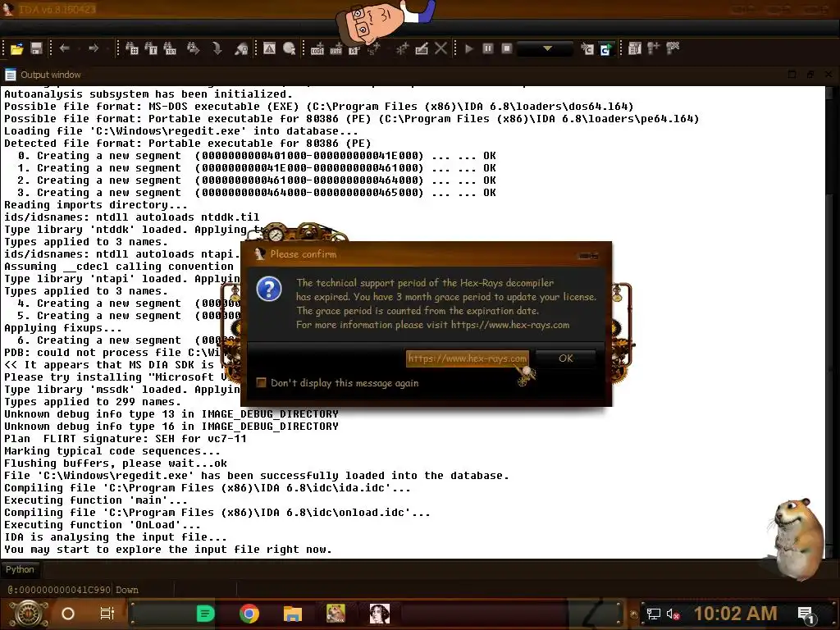Screen dimensions: 840x630
Task: Click the 'Plan FLIRT signature: SEH for vc7-11' line
Action: click(x=126, y=439)
